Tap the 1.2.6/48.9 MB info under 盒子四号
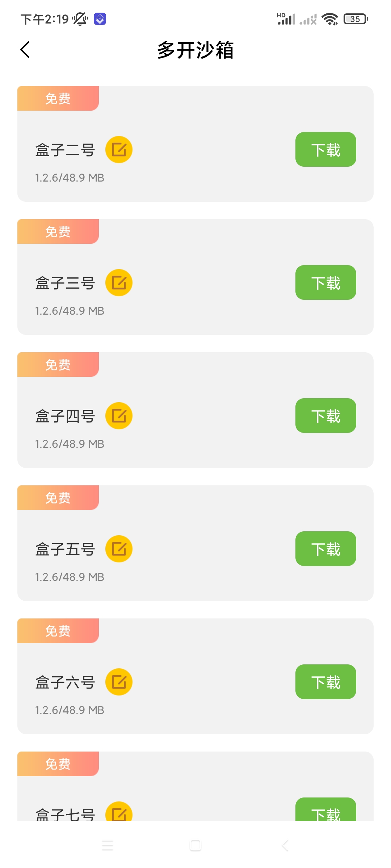 click(x=70, y=444)
